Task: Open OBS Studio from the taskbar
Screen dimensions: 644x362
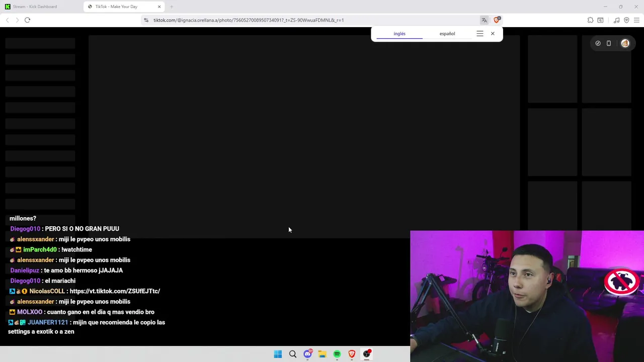Action: coord(367,354)
